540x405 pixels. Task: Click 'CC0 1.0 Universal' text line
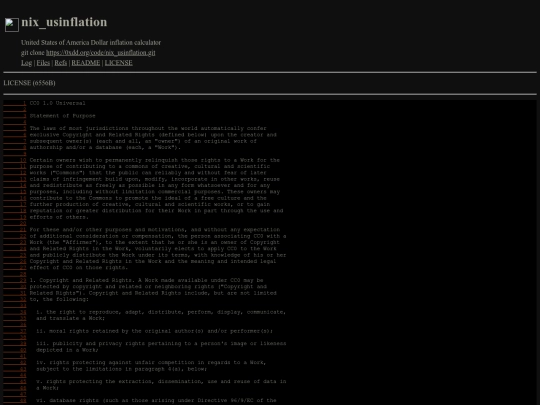[58, 103]
